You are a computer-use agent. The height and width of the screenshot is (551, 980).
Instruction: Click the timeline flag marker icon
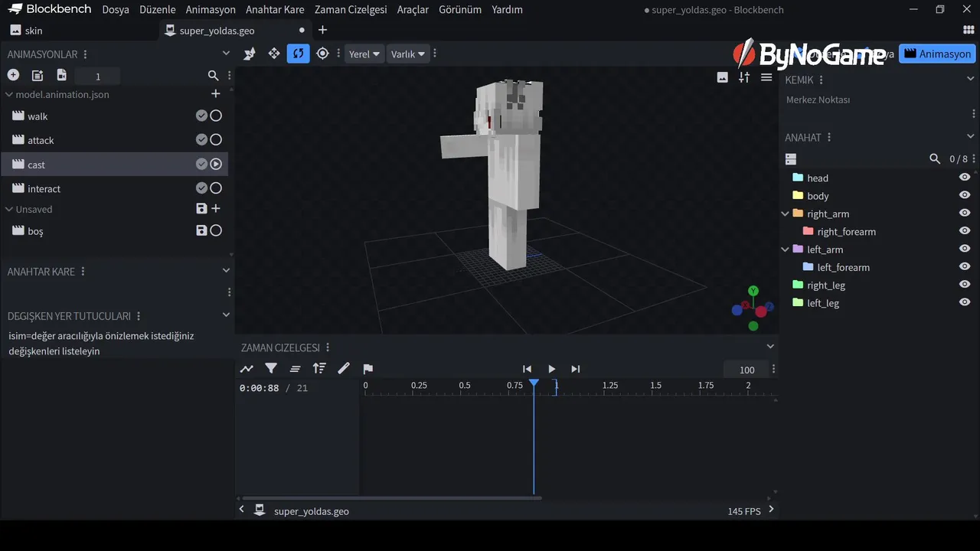point(367,369)
